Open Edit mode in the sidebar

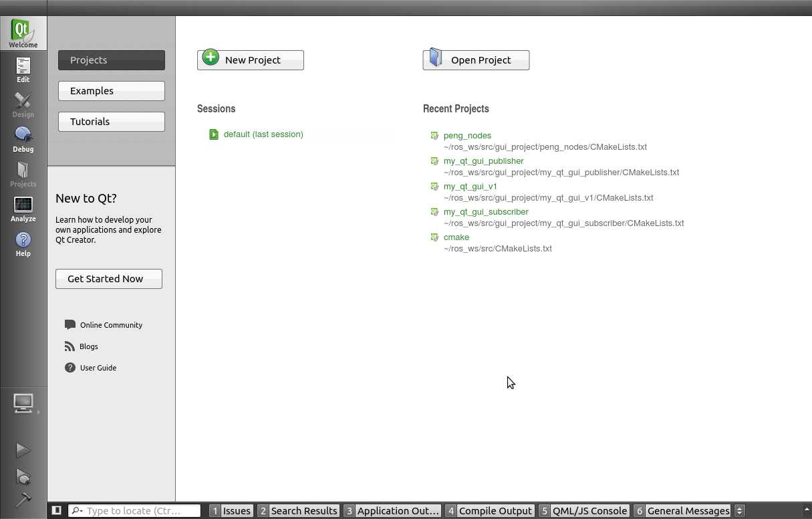(x=23, y=70)
